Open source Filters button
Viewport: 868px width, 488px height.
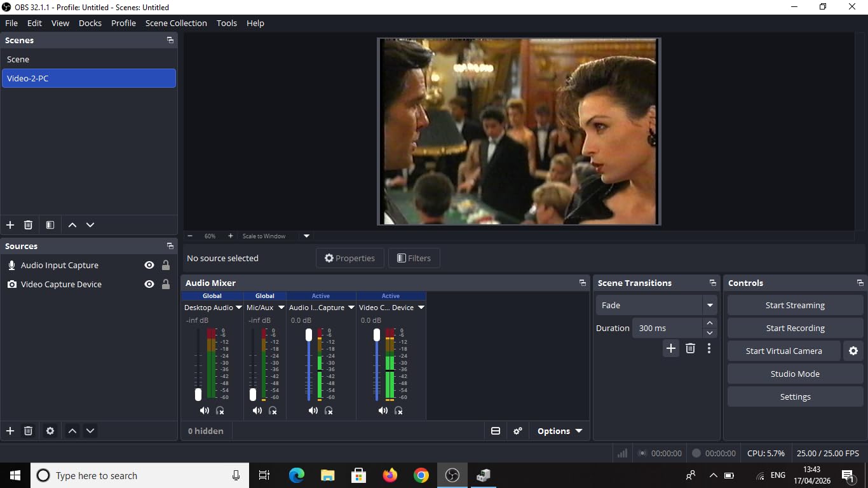point(414,258)
